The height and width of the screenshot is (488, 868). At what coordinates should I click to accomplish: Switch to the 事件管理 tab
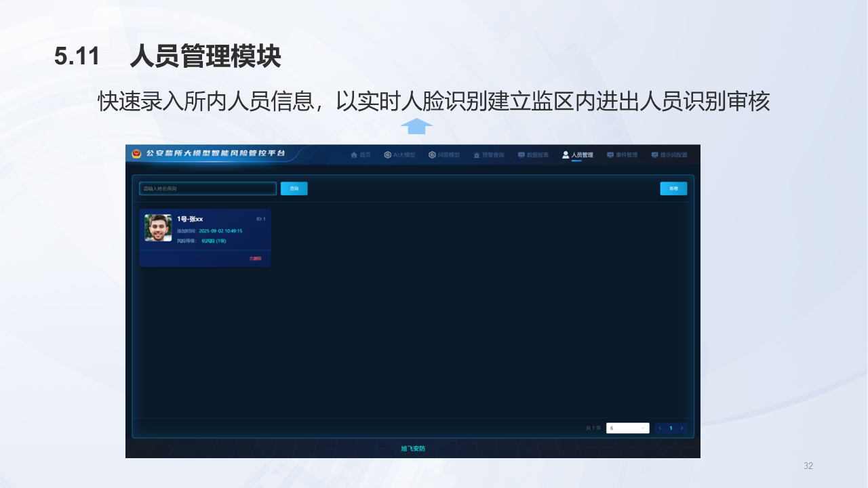coord(623,155)
